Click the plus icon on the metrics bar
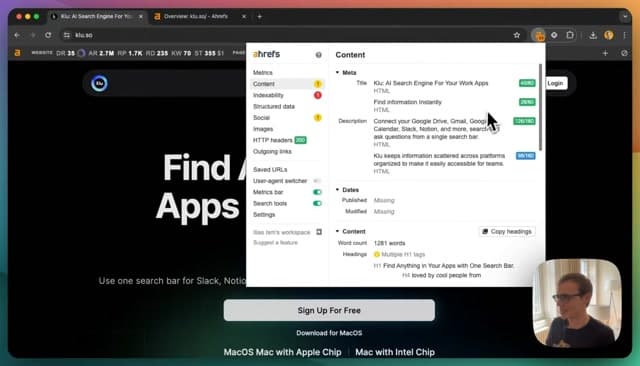Viewport: 640px width, 366px height. 605,53
